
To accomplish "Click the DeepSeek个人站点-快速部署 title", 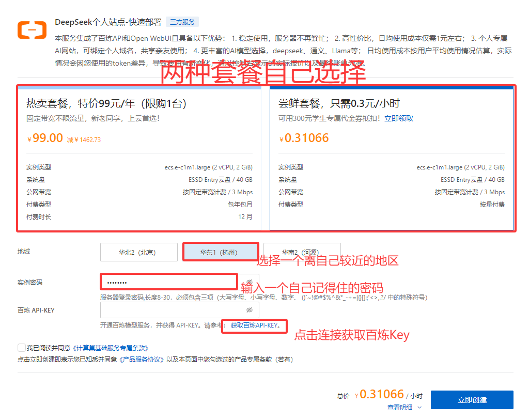I will pos(108,22).
